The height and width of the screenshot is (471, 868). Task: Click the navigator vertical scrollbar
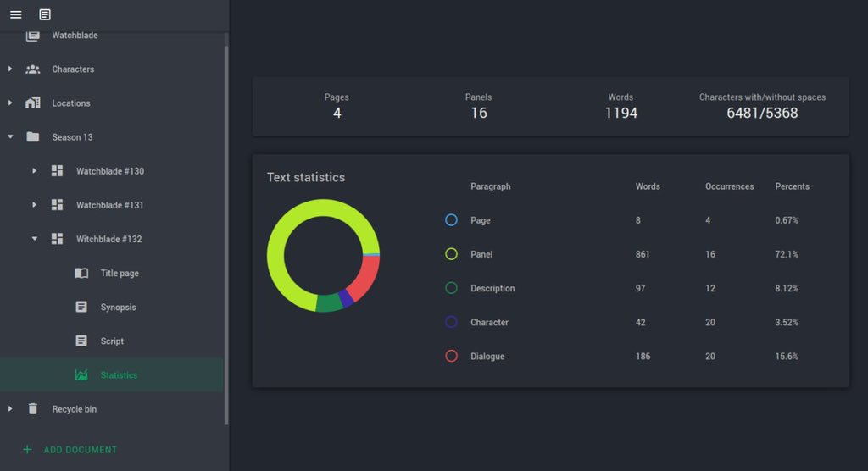tap(225, 235)
